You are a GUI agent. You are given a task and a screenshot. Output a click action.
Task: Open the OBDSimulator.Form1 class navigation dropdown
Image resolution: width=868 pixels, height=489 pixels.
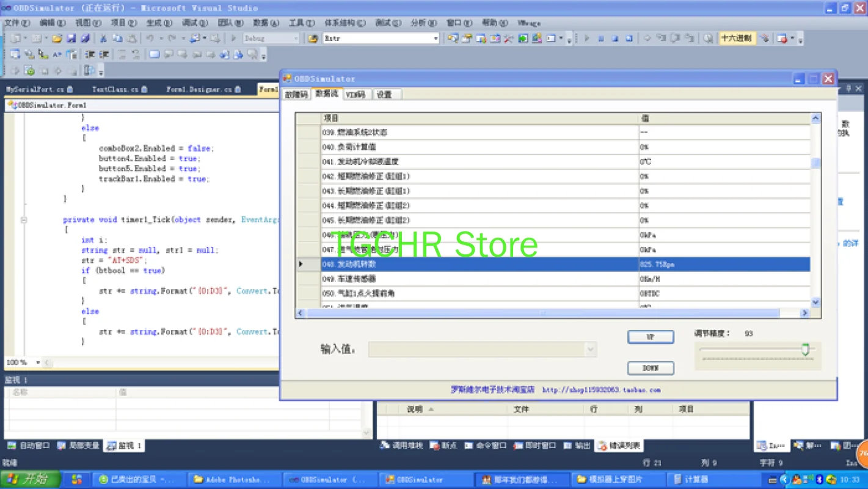[142, 105]
